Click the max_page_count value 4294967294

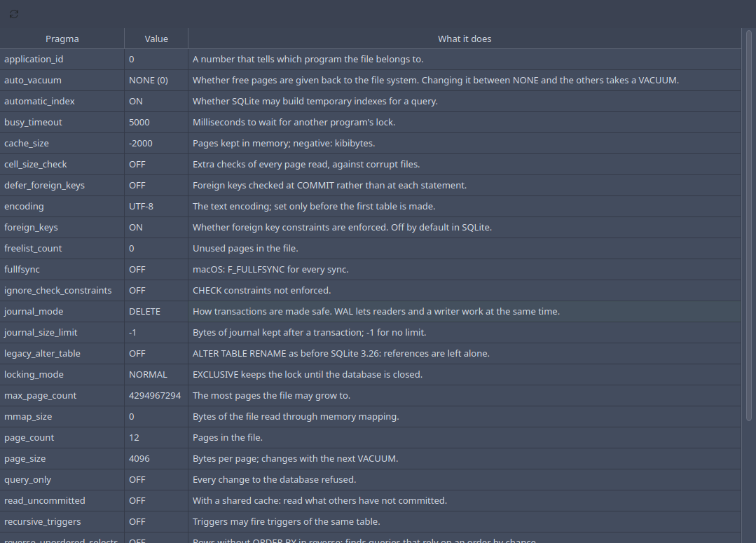(x=155, y=395)
